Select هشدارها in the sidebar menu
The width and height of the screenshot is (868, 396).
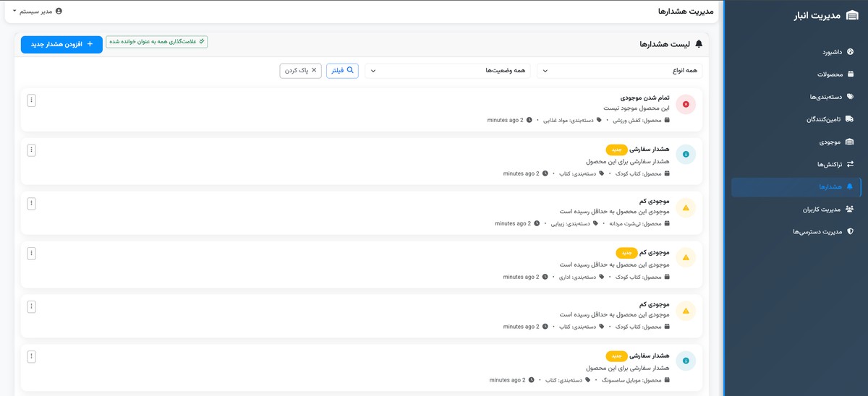click(x=796, y=187)
